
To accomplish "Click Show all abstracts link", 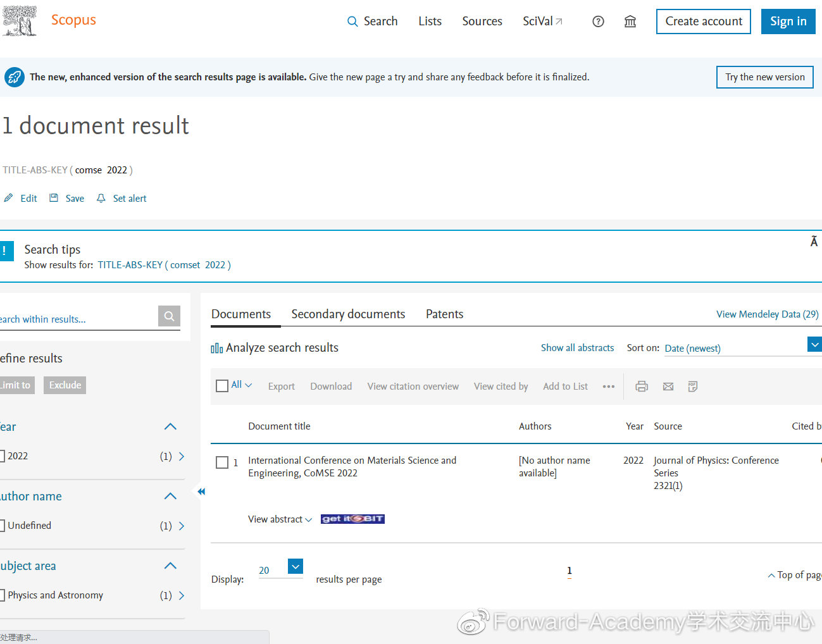I will pos(577,348).
